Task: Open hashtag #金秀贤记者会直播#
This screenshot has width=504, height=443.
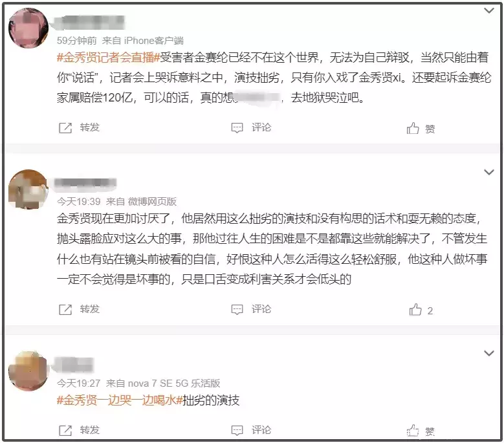Action: 108,58
